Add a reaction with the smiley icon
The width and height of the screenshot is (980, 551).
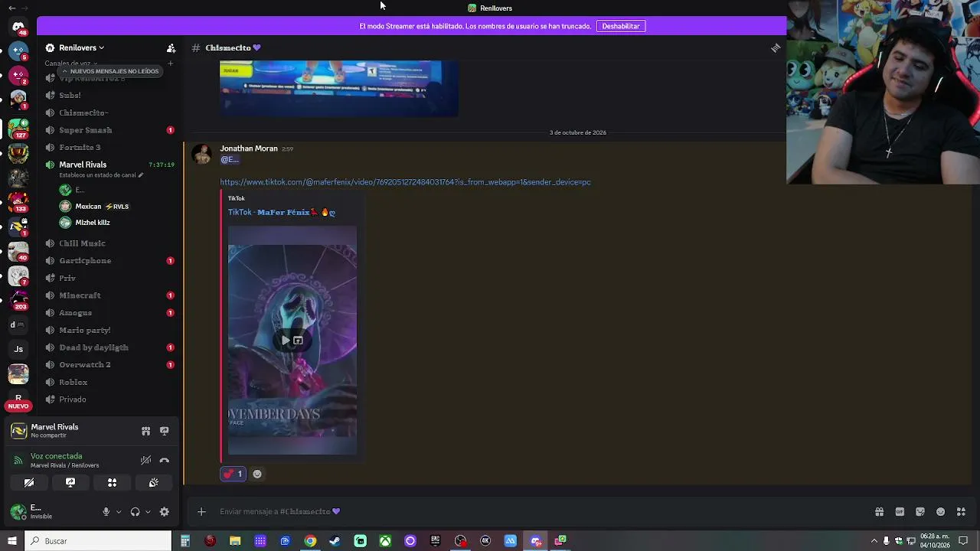click(257, 474)
